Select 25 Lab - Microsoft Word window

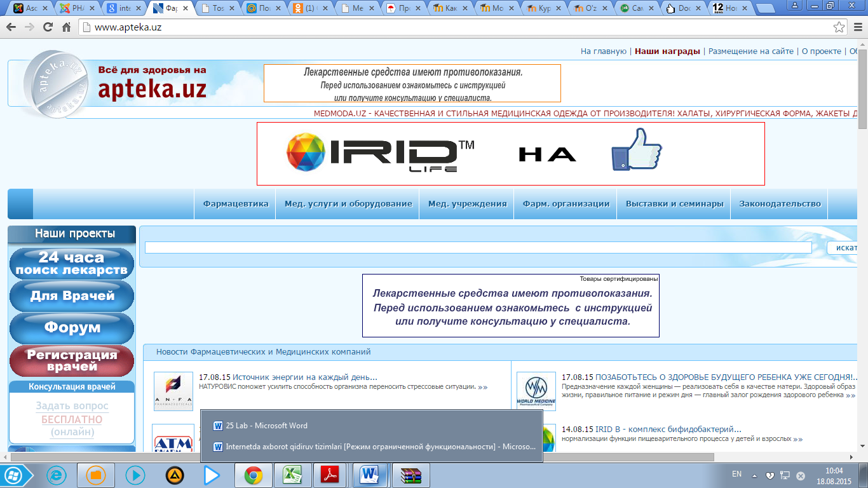(372, 426)
